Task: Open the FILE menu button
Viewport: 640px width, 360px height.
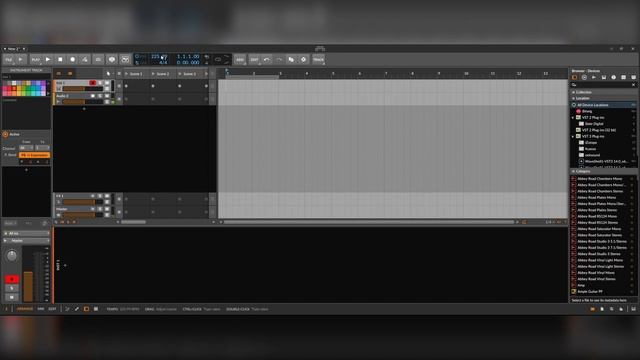Action: pos(9,60)
